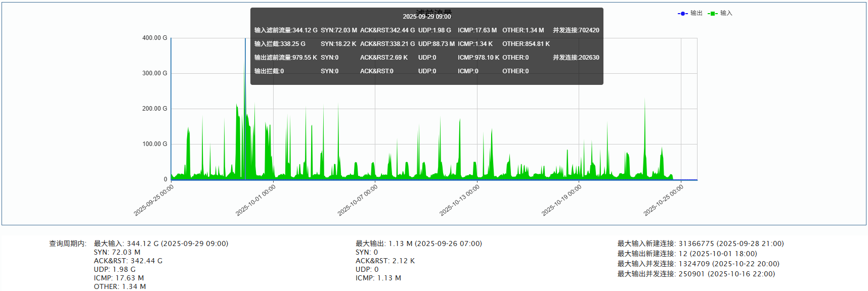This screenshot has width=868, height=291.
Task: Click the 2025-10-19 00:00 x-axis label
Action: click(x=561, y=200)
